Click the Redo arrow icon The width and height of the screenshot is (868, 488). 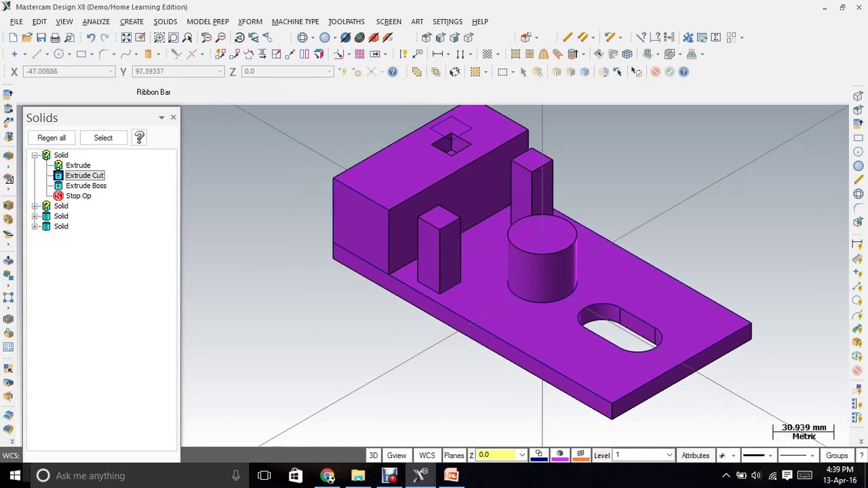(104, 38)
